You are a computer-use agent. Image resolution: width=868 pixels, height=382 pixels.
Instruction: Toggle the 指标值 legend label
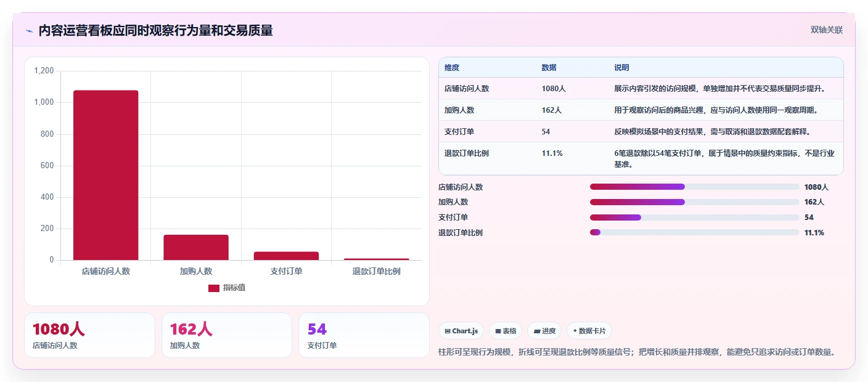(234, 288)
